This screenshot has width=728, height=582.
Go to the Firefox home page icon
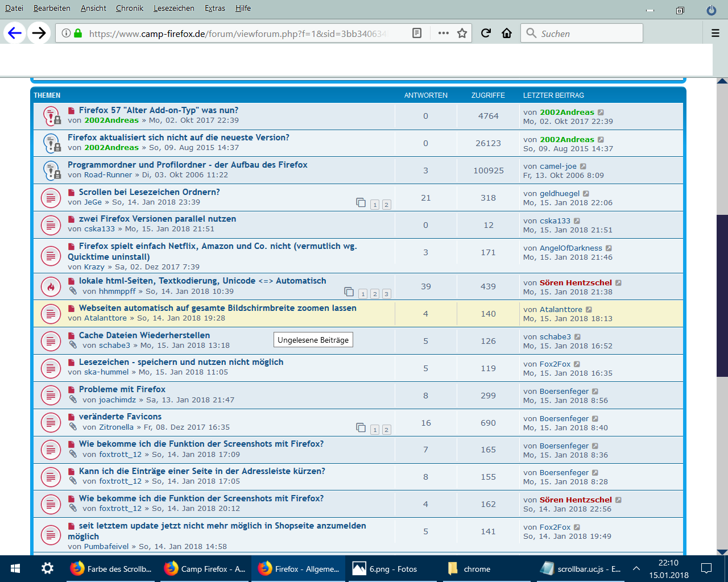(x=507, y=33)
